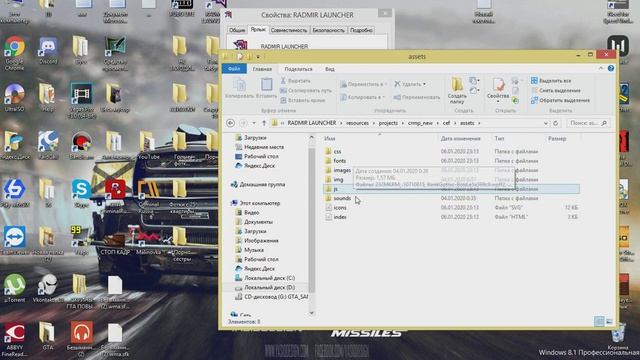Viewport: 640px width, 360px height.
Task: Open the Recycle Bin on desktop
Action: [618, 336]
